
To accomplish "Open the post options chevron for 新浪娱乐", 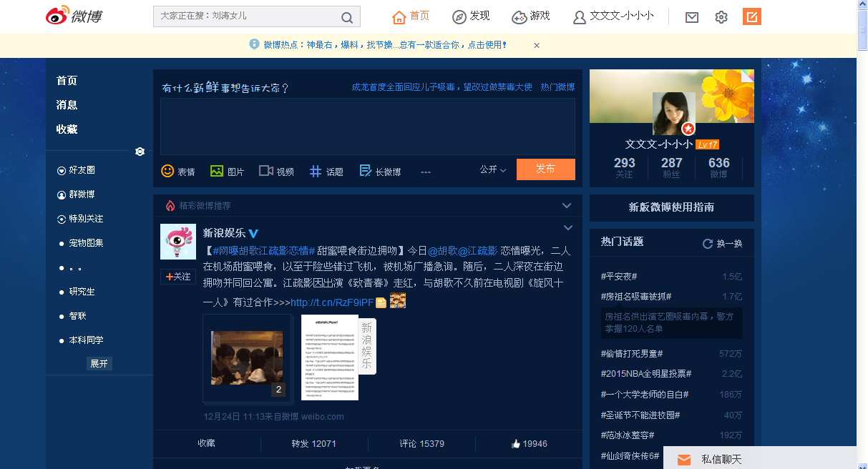I will click(568, 228).
